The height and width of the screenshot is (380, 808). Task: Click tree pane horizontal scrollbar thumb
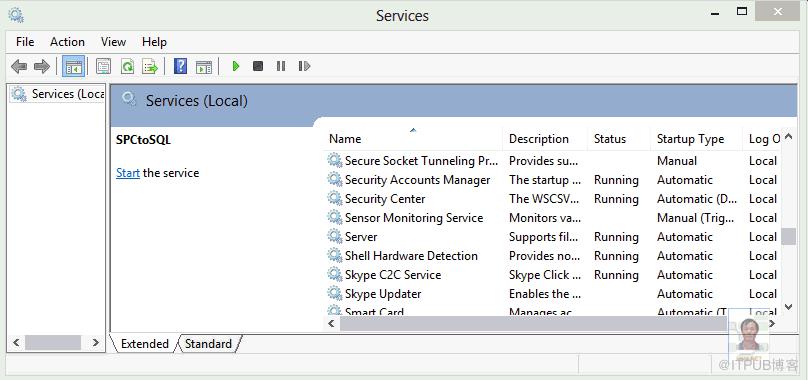pyautogui.click(x=53, y=342)
